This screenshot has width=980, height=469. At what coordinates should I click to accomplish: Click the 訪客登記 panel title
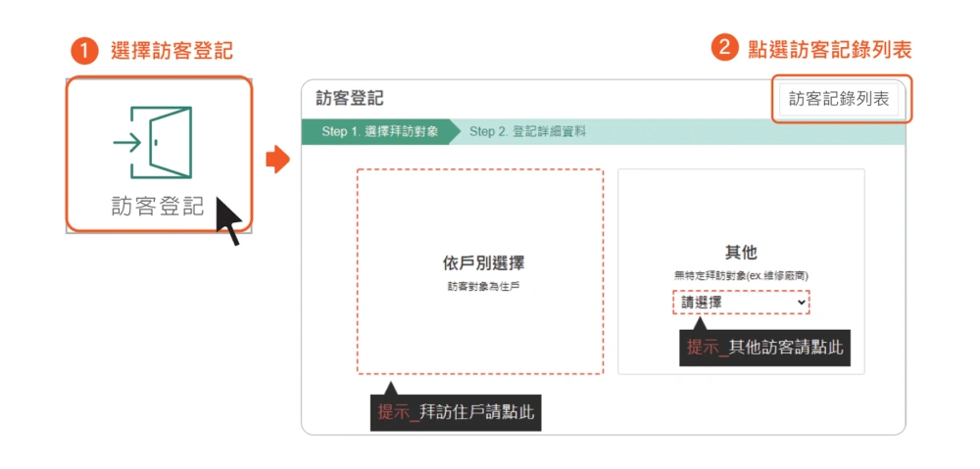point(350,99)
